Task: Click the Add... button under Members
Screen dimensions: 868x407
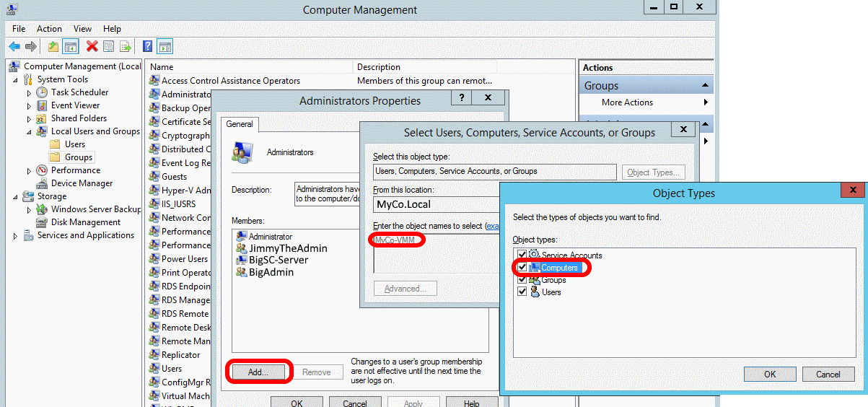Action: tap(258, 372)
